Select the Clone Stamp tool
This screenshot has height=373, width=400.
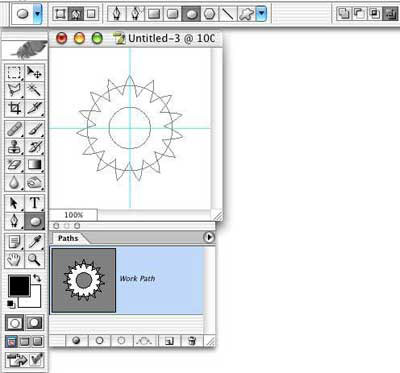pos(14,147)
